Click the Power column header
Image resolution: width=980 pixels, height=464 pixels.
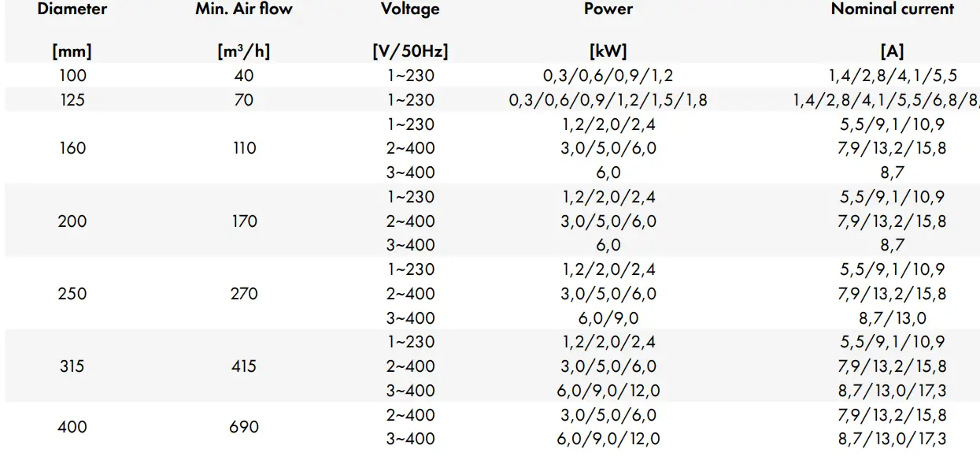(608, 10)
